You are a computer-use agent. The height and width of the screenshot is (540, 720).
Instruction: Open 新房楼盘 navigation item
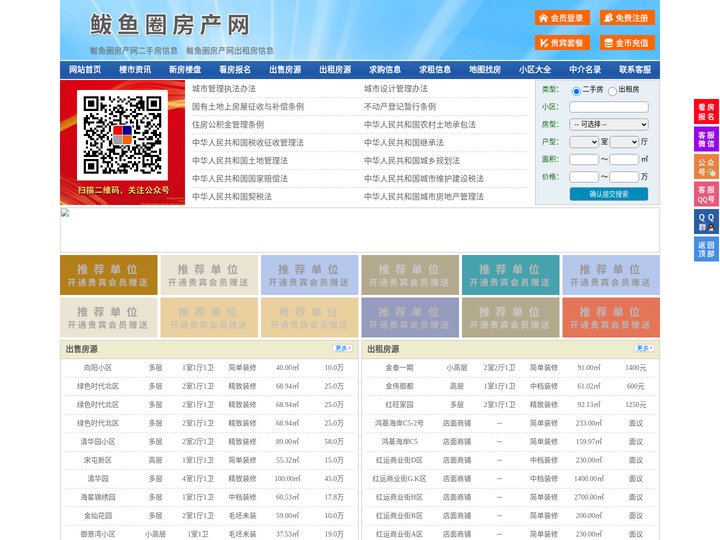tap(185, 70)
